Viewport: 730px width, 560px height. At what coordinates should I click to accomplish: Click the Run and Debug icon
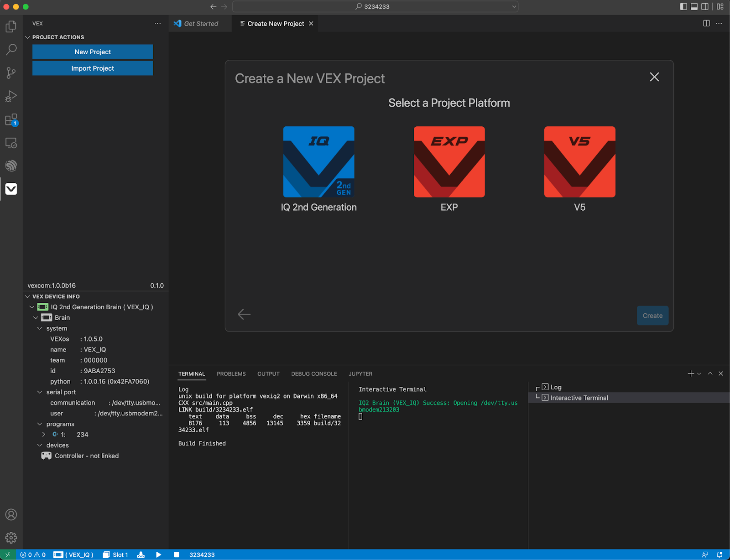11,96
